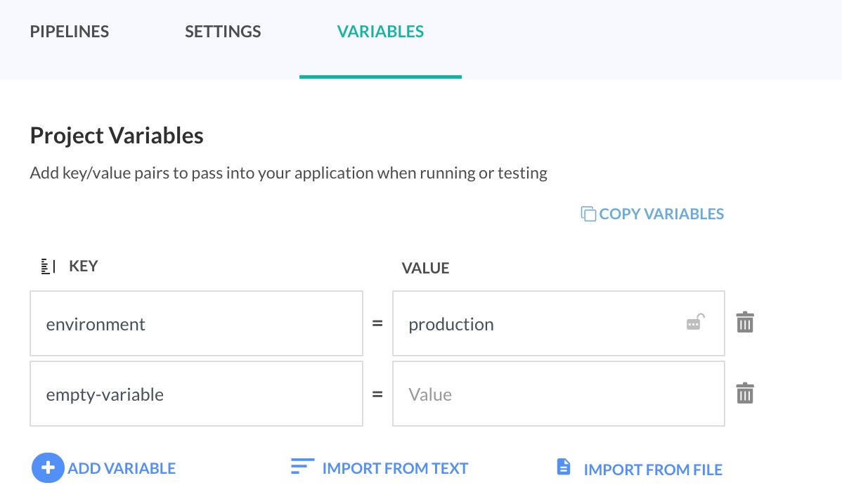The height and width of the screenshot is (504, 842).
Task: Click the Copy Variables link text
Action: click(x=661, y=214)
